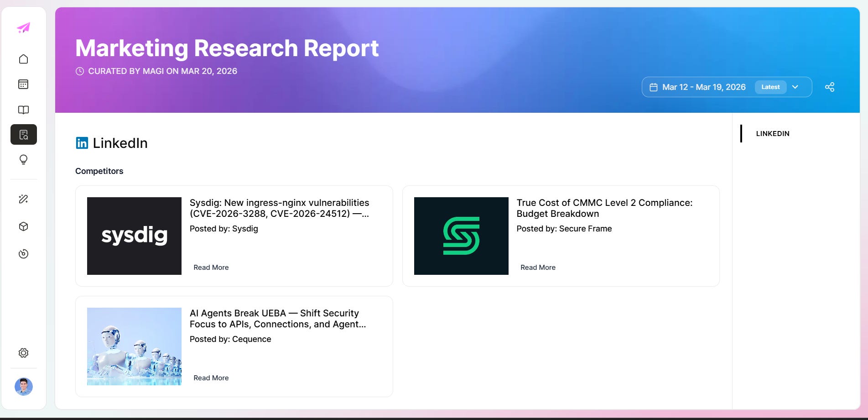
Task: Click the 'Posted by: Secure Frame' text
Action: pyautogui.click(x=564, y=229)
